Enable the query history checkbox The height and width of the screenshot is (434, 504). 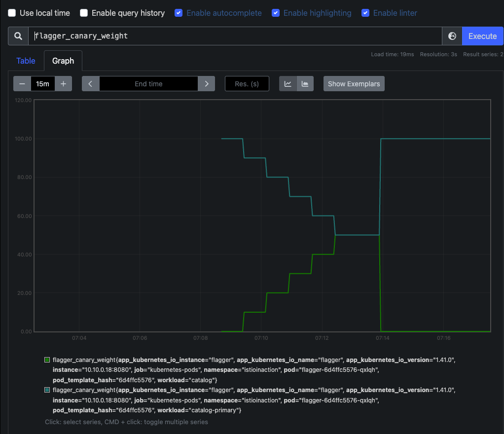click(x=84, y=13)
